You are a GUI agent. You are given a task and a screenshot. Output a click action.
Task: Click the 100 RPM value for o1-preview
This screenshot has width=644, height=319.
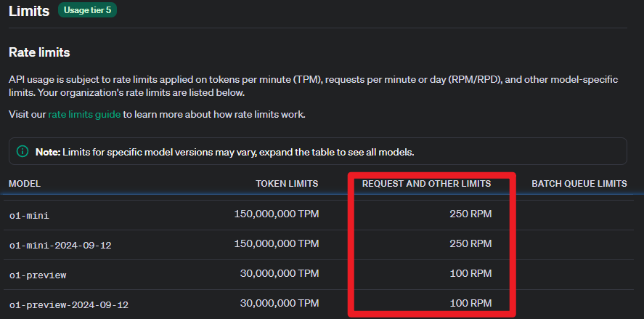tap(471, 274)
